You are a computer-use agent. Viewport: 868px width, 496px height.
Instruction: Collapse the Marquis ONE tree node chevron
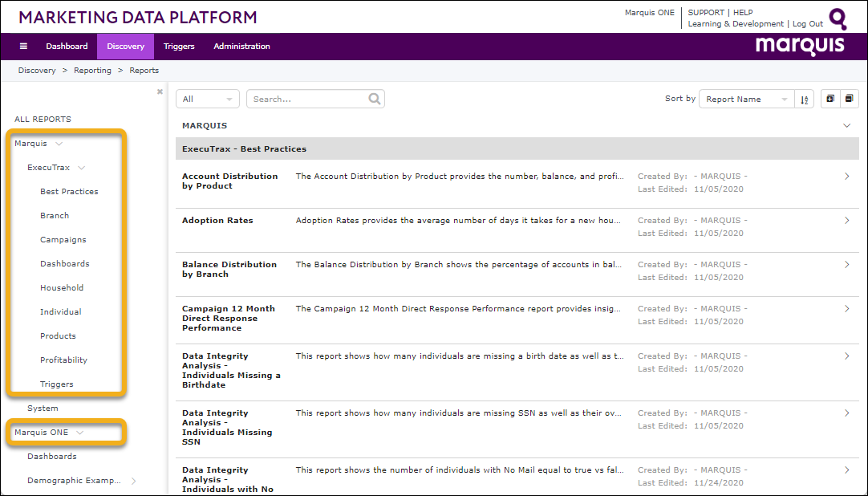(79, 433)
